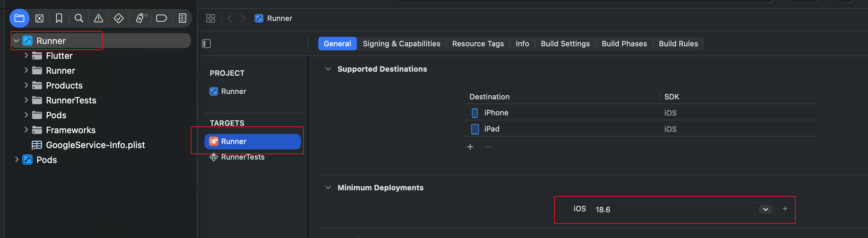Select the Runner project root item
The height and width of the screenshot is (238, 868).
[x=100, y=41]
